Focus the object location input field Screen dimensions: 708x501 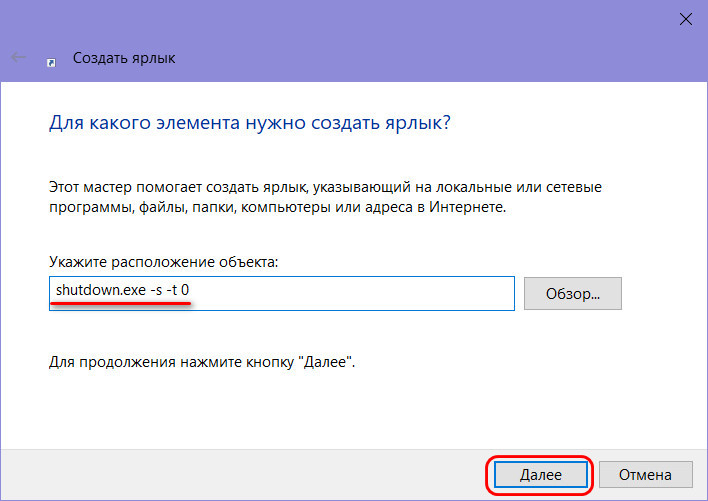tap(282, 293)
